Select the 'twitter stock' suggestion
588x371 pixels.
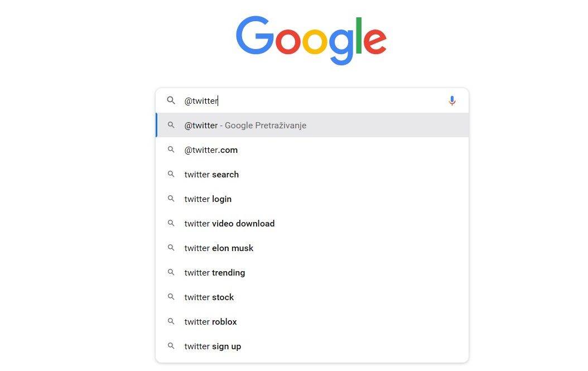209,297
